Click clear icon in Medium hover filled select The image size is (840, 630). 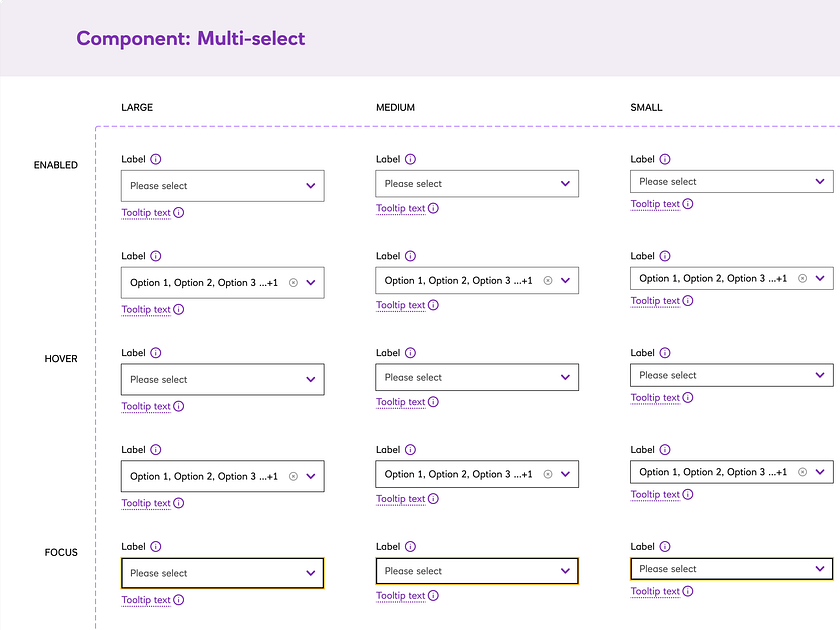coord(547,474)
